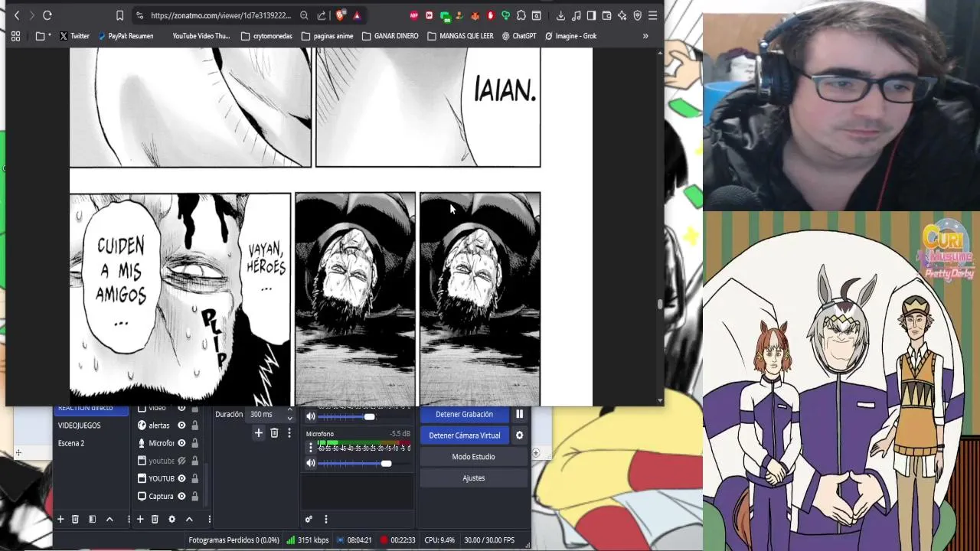Open the Brave Rewards triangle icon

(357, 15)
